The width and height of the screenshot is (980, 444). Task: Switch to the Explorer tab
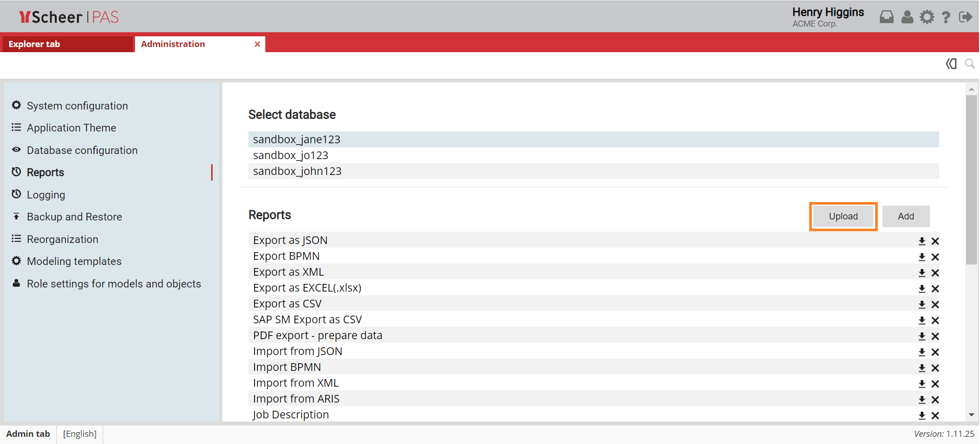tap(34, 45)
